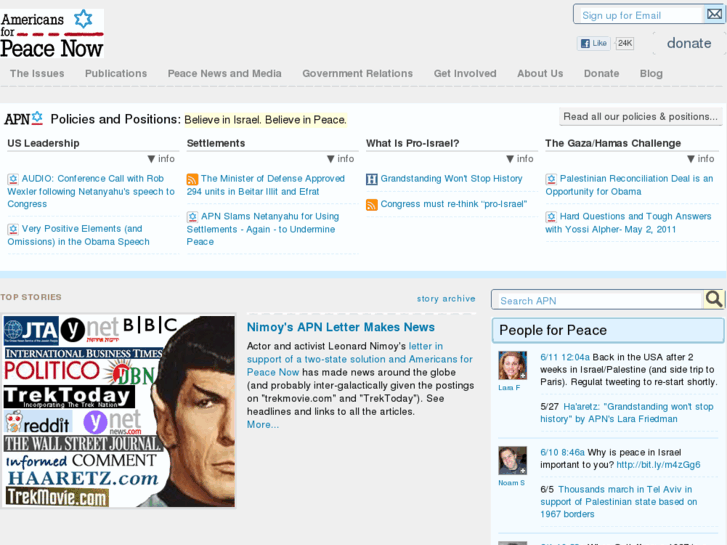Click the TOP STORIES heading
Viewport: 727px width, 545px height.
click(31, 297)
